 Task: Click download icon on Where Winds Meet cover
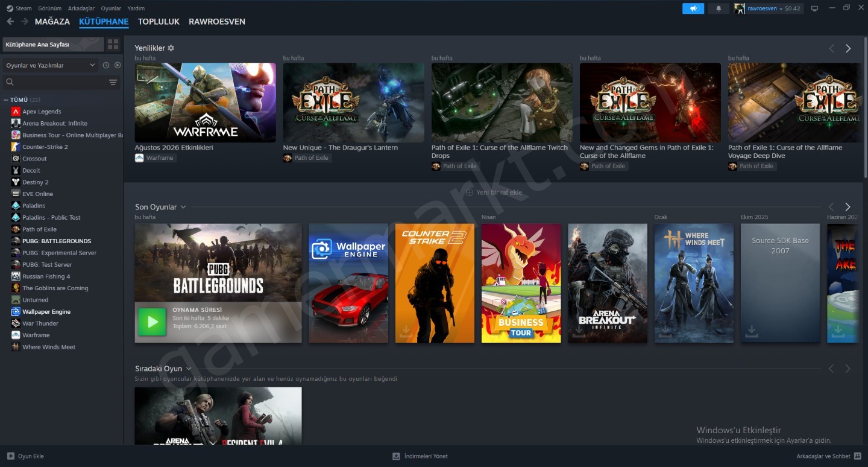pyautogui.click(x=665, y=331)
